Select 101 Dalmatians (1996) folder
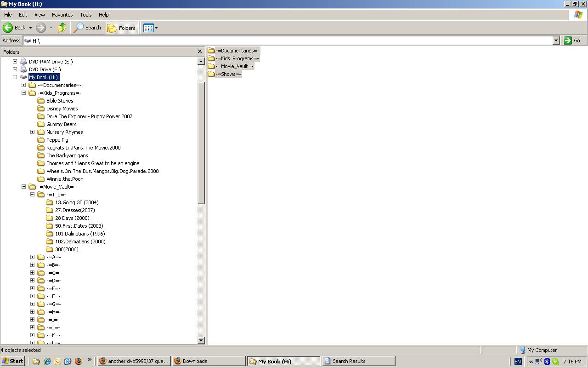 [80, 234]
